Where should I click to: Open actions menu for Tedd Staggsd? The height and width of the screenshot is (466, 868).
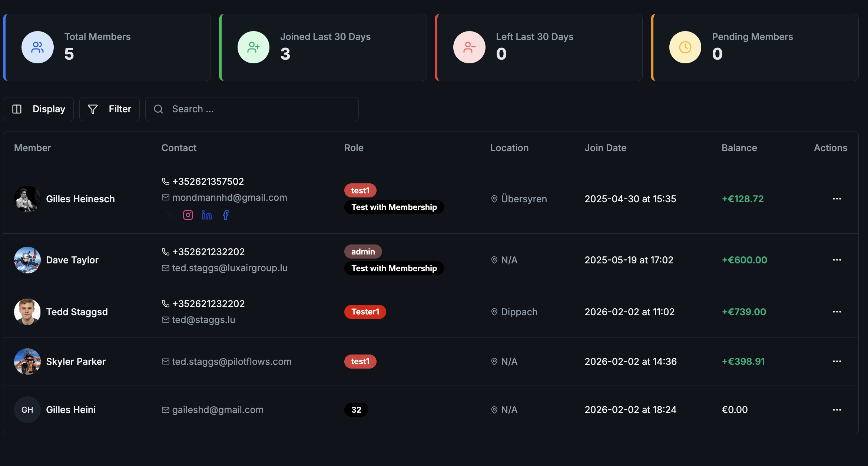click(x=836, y=312)
